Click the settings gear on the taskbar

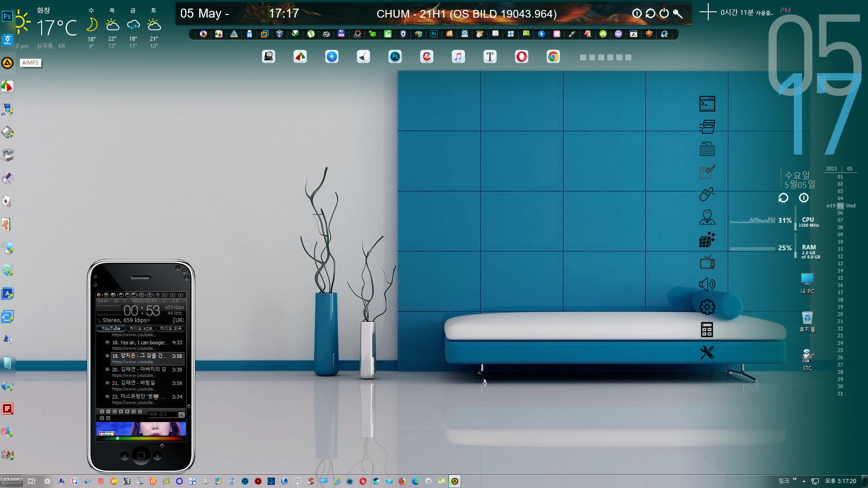(x=47, y=481)
